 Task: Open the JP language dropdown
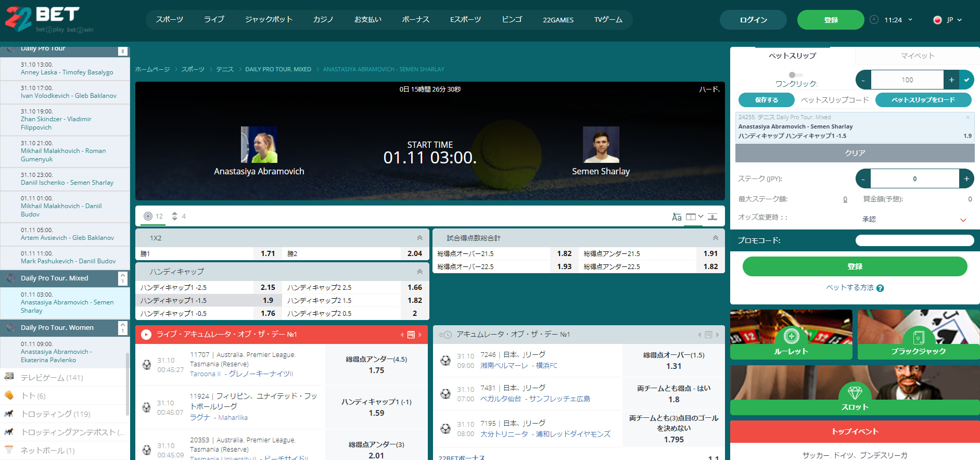[959, 20]
